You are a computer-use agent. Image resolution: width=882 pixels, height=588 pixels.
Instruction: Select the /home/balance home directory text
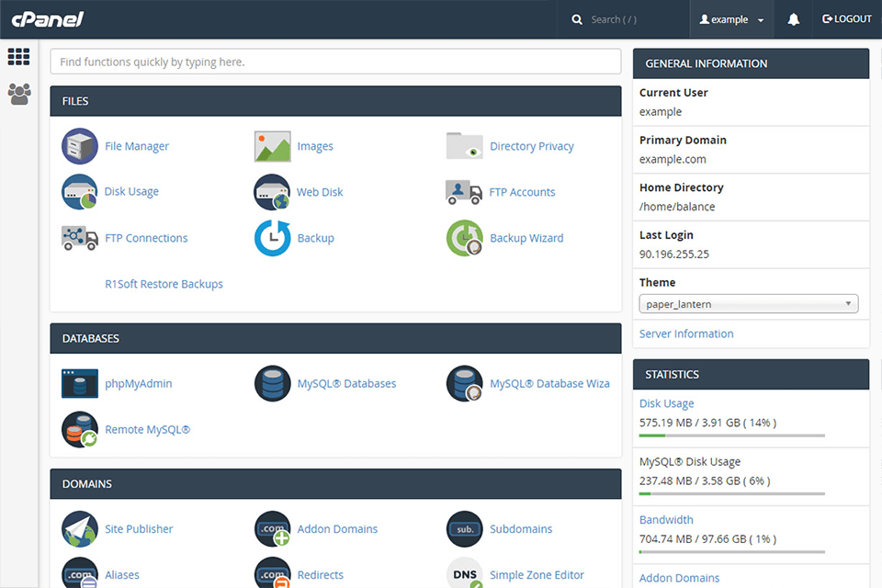click(x=677, y=207)
